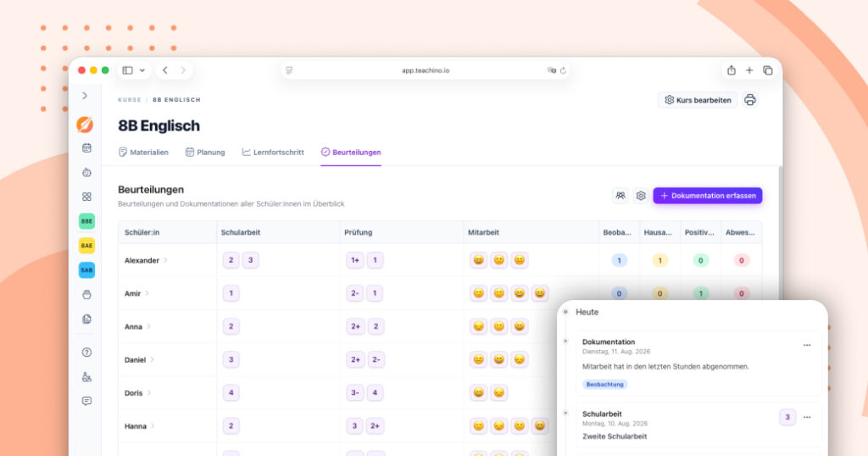This screenshot has width=868, height=456.
Task: Click the Kurse breadcrumb link
Action: 130,100
